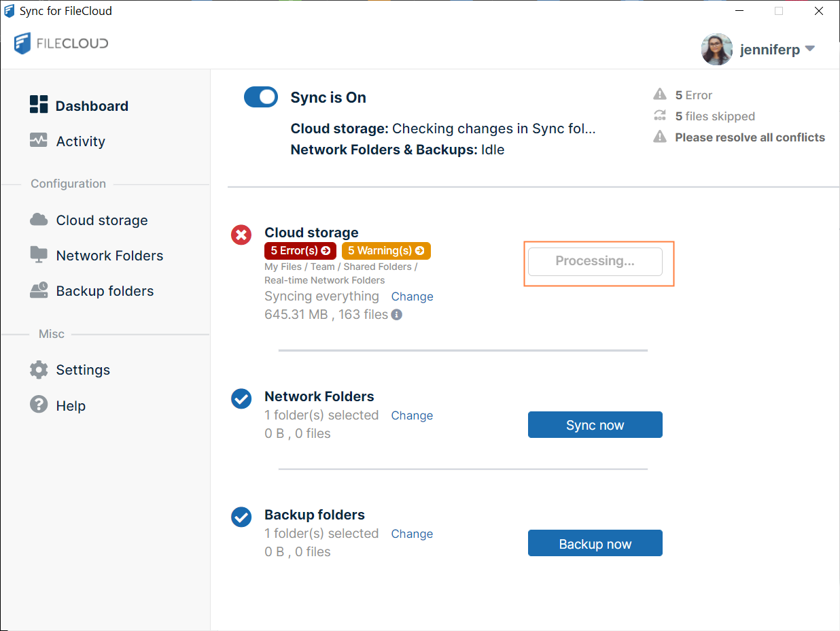Open the jenniferp account dropdown arrow
This screenshot has width=840, height=631.
(x=809, y=49)
